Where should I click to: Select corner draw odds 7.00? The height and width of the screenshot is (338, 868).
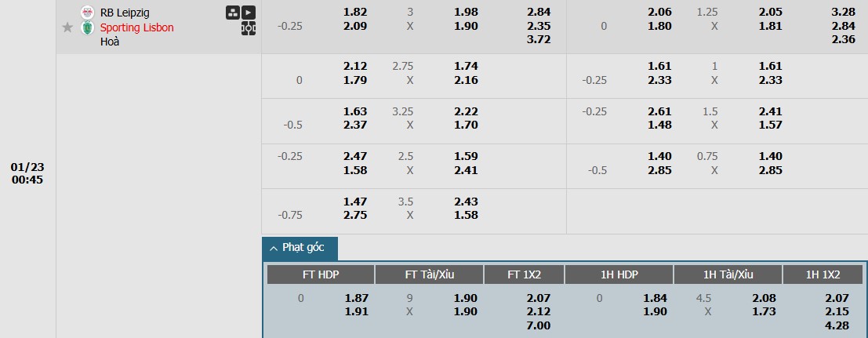539,325
